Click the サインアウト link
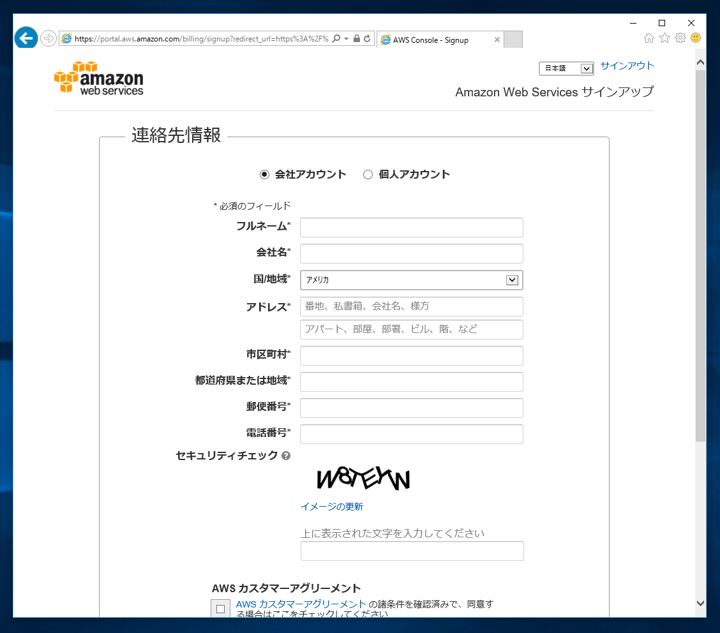This screenshot has width=720, height=633. 627,66
